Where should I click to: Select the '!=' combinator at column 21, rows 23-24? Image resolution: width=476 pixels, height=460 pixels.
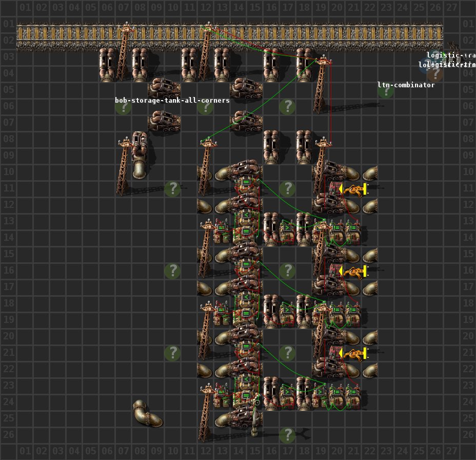[x=352, y=396]
